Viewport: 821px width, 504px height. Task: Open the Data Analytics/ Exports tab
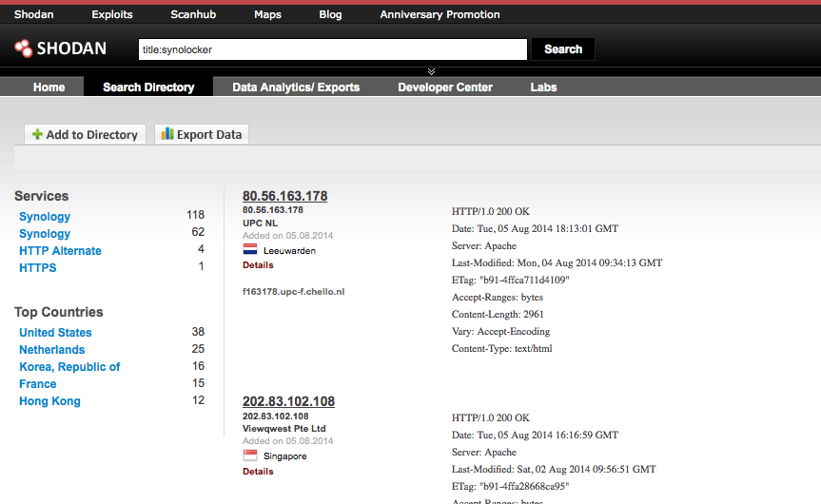[296, 87]
